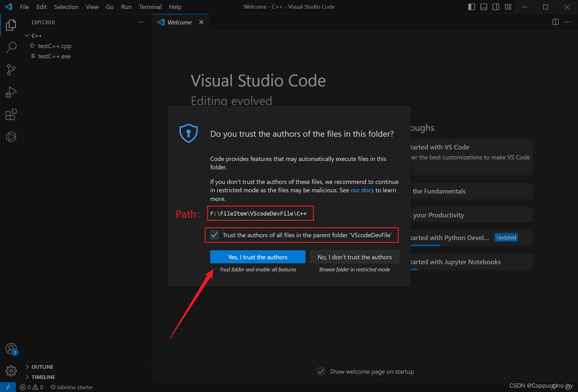
Task: Open Explorer Views and More Actions ellipsis
Action: point(141,22)
